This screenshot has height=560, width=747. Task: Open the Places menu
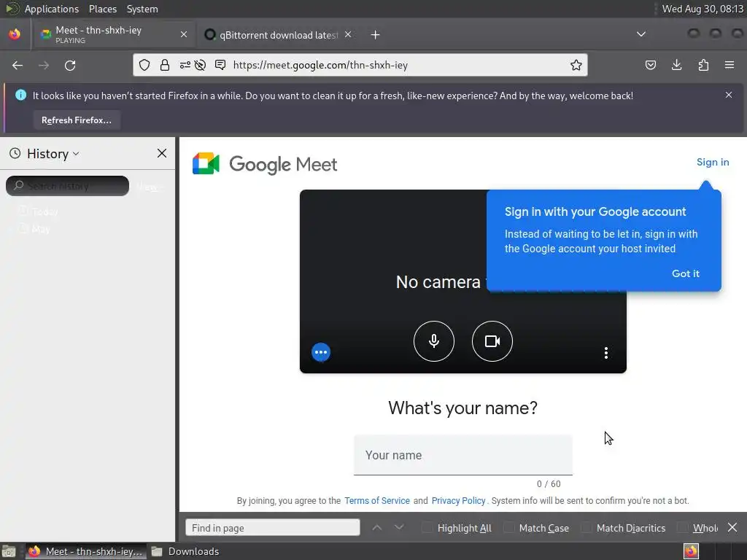(x=102, y=9)
